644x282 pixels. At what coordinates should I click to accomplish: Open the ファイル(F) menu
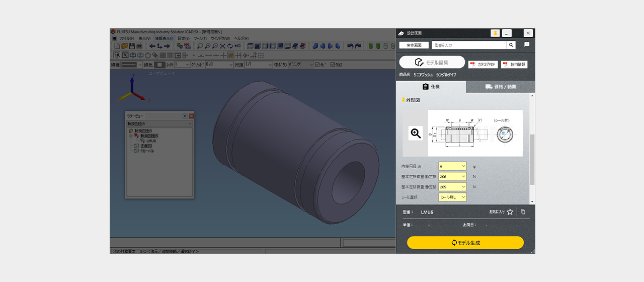tap(126, 38)
